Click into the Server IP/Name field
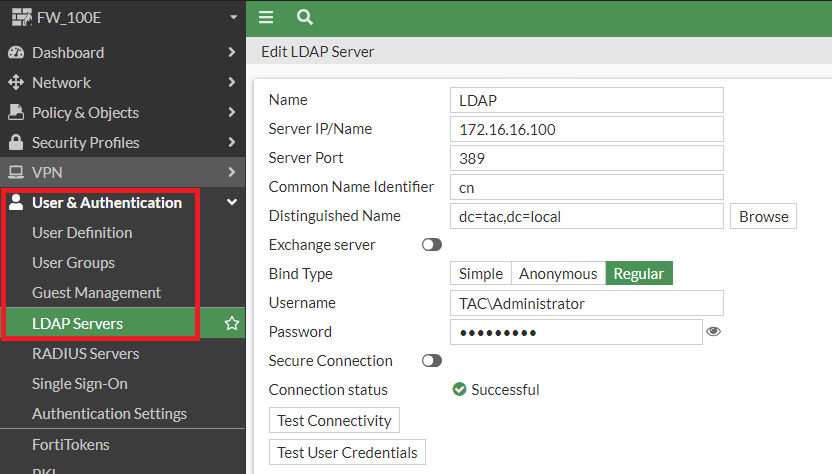The width and height of the screenshot is (832, 474). point(586,129)
